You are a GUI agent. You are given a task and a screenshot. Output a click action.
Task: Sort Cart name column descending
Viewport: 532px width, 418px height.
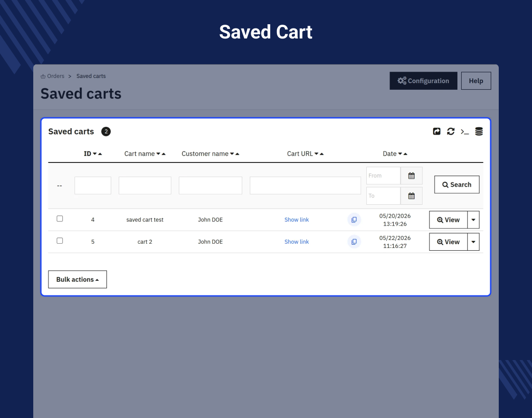[x=158, y=154]
